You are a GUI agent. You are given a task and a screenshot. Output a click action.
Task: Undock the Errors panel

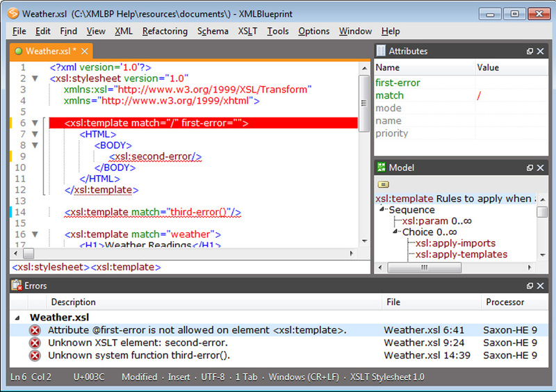[x=530, y=286]
